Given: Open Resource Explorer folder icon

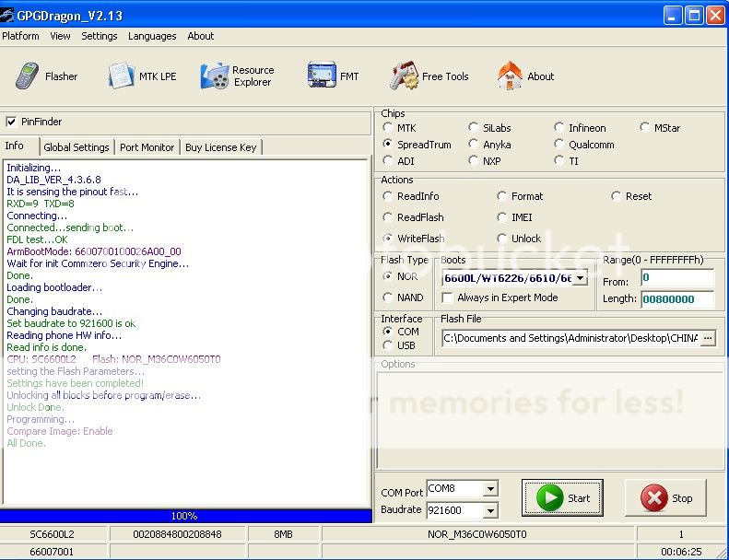Looking at the screenshot, I should pos(215,76).
